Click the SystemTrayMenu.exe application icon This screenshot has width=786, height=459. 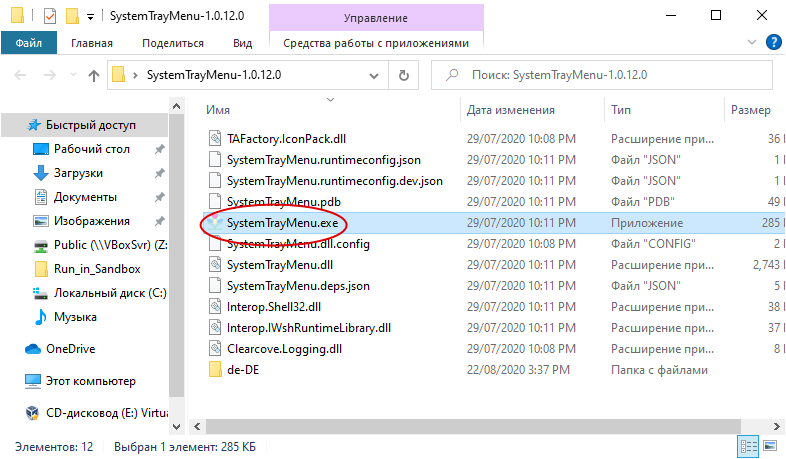point(215,222)
